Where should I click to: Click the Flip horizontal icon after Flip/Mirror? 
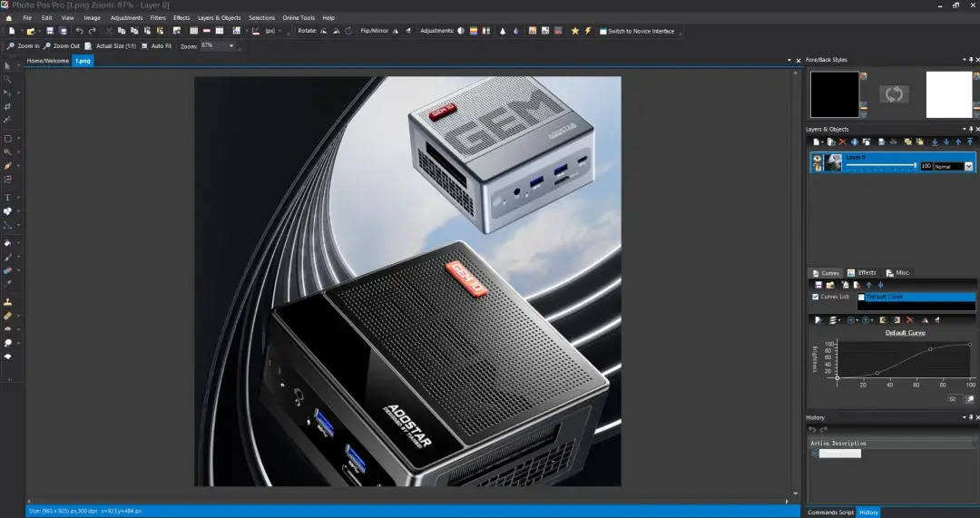[395, 31]
